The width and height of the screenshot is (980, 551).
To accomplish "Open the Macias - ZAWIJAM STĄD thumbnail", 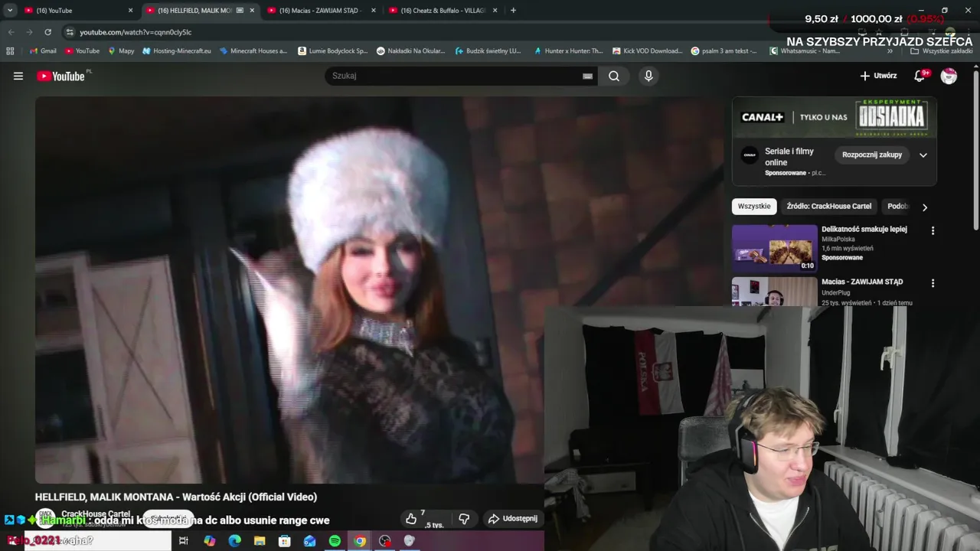I will point(775,292).
